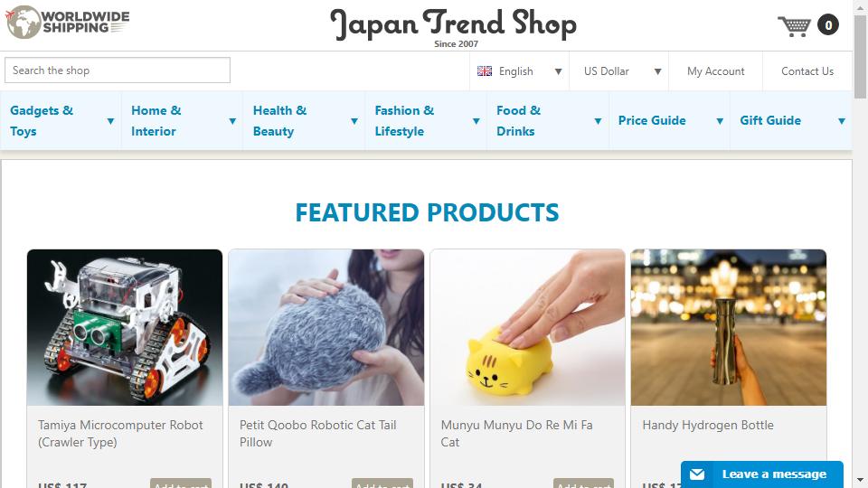Go to My Account
868x488 pixels.
(716, 71)
